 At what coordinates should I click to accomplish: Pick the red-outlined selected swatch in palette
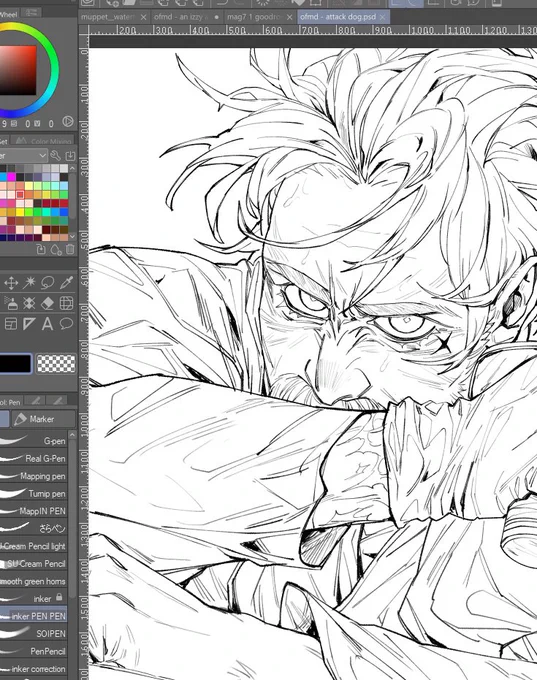[x=20, y=195]
